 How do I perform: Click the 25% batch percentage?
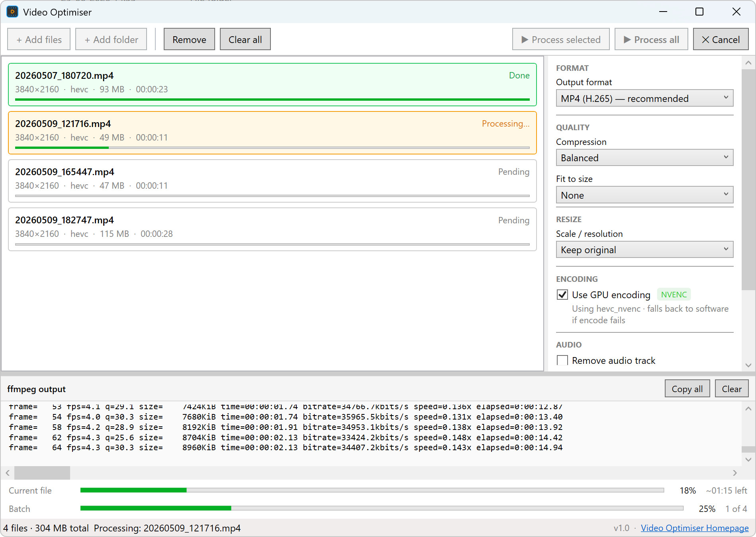[x=707, y=509]
